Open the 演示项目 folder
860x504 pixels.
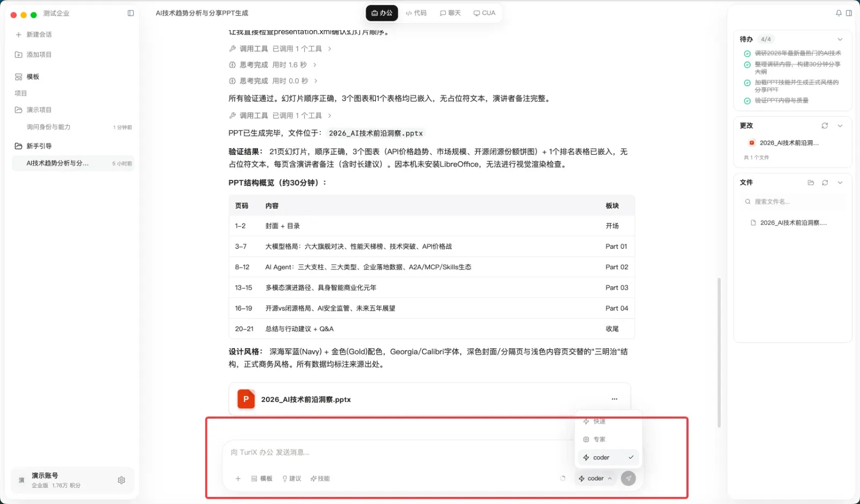coord(33,110)
